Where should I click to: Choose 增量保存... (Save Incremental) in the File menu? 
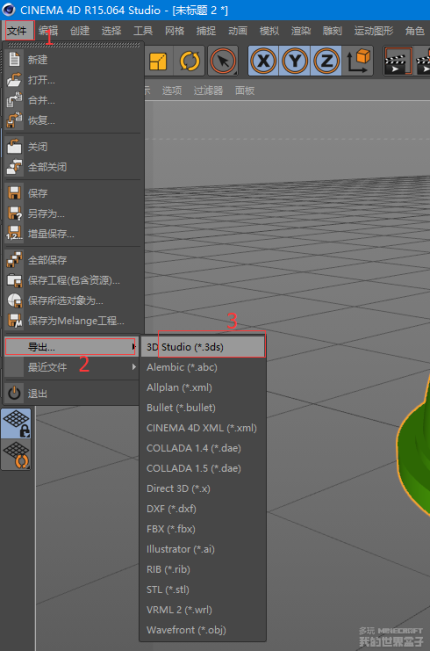[x=73, y=234]
